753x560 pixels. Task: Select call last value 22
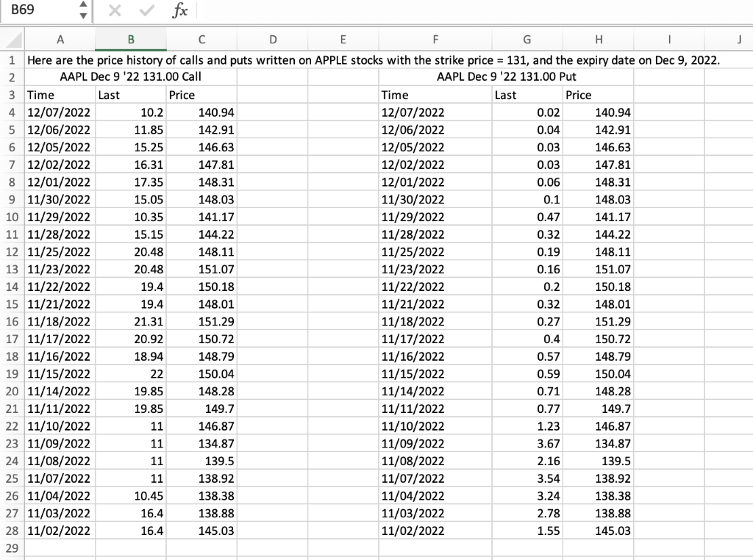click(131, 374)
